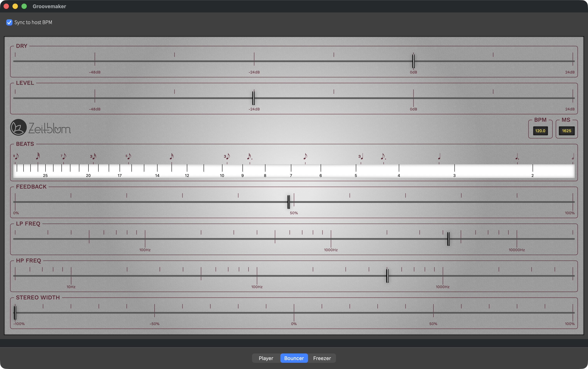Click the 17 mark on the BEATS ruler
588x369 pixels.
coord(120,176)
